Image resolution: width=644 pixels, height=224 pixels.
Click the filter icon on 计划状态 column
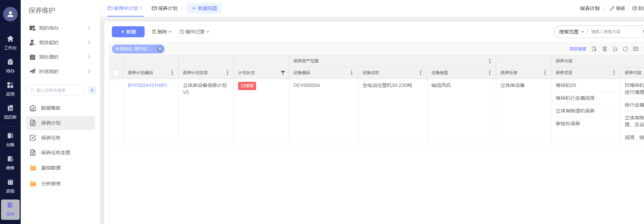click(x=283, y=73)
